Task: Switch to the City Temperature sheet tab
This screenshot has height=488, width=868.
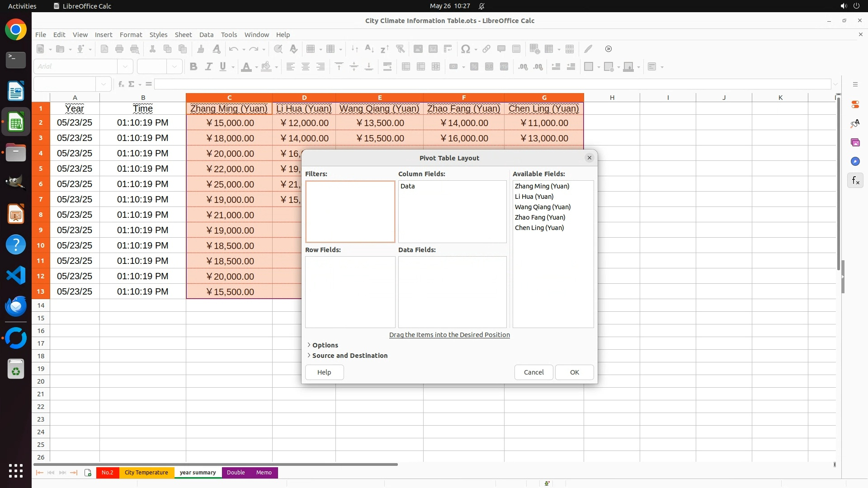Action: coord(146,473)
